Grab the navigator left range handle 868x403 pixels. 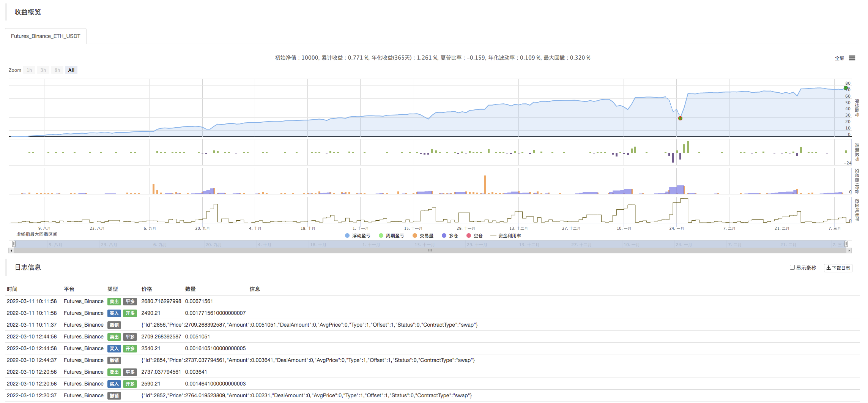pos(14,244)
